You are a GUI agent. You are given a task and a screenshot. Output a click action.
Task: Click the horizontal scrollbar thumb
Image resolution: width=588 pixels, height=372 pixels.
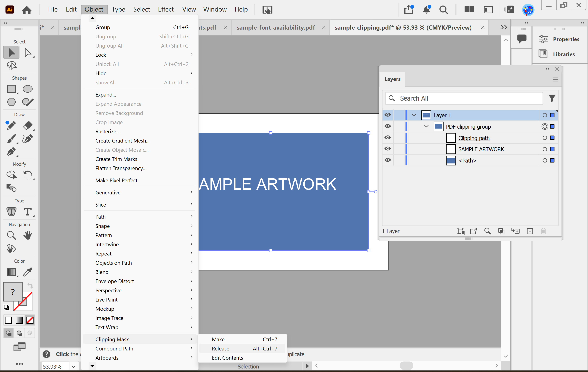point(406,365)
